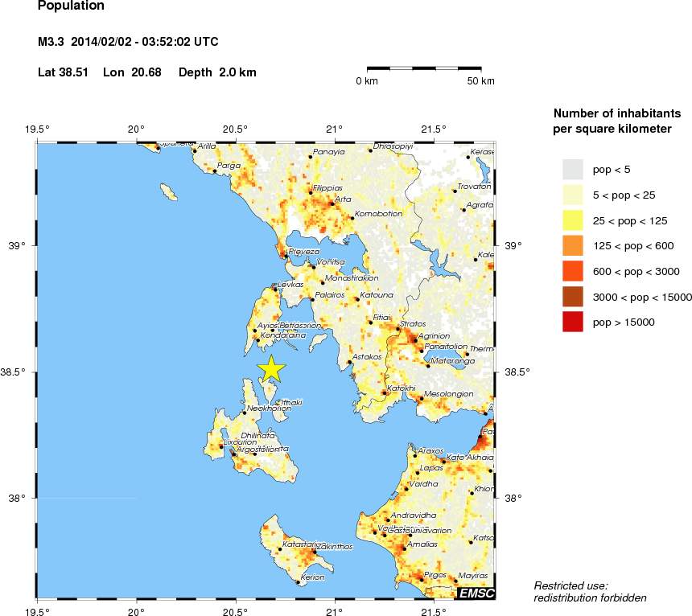Click the 50 km scale bar
This screenshot has width=692, height=616.
pos(424,69)
